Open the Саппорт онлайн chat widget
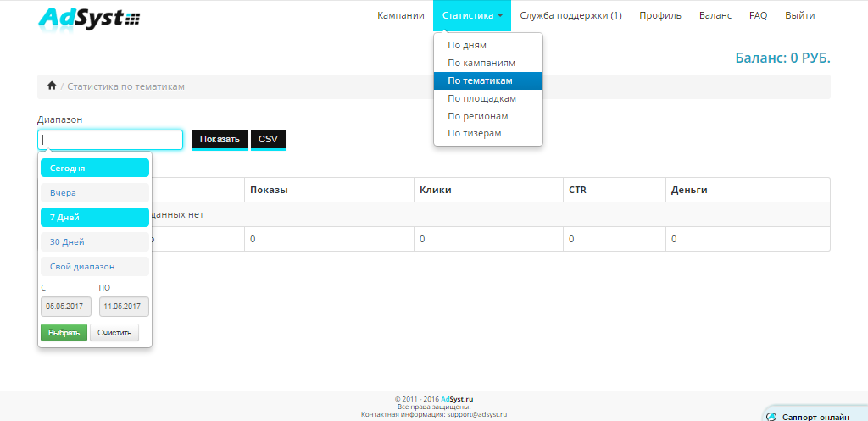 815,416
